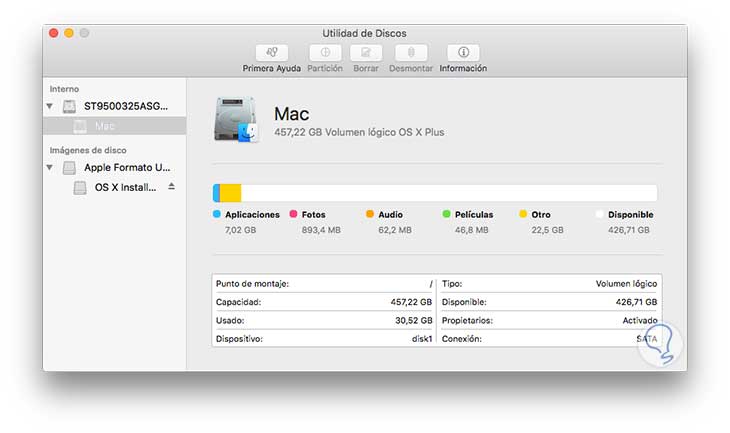Screen dimensions: 730x433
Task: Click the Usado 30,52 GB value
Action: 413,320
